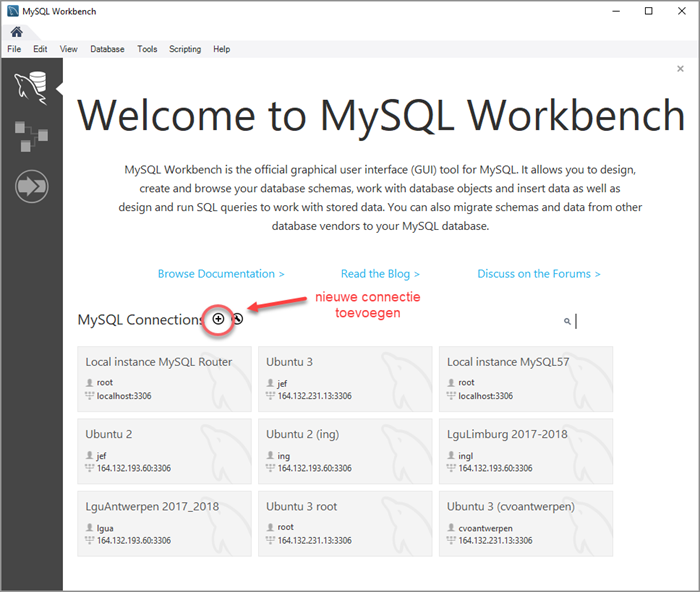Open the Models sidebar icon
The height and width of the screenshot is (592, 700).
coord(31,136)
